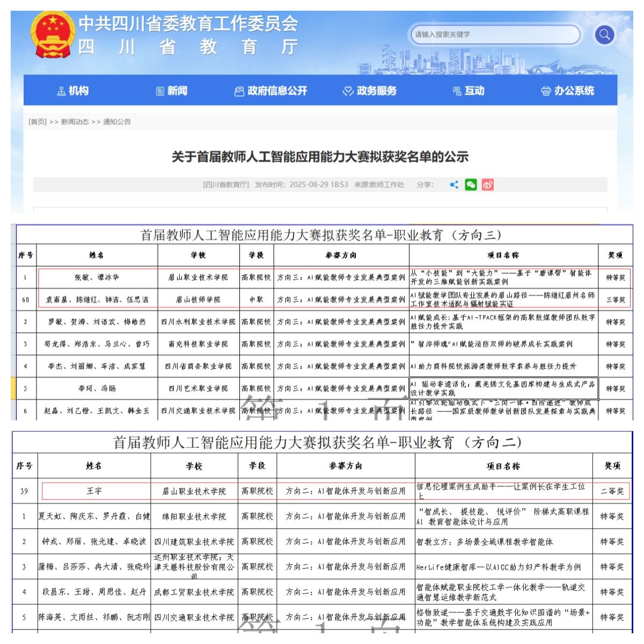The image size is (644, 644).
Task: Open the 新闻 navigation menu
Action: [171, 91]
